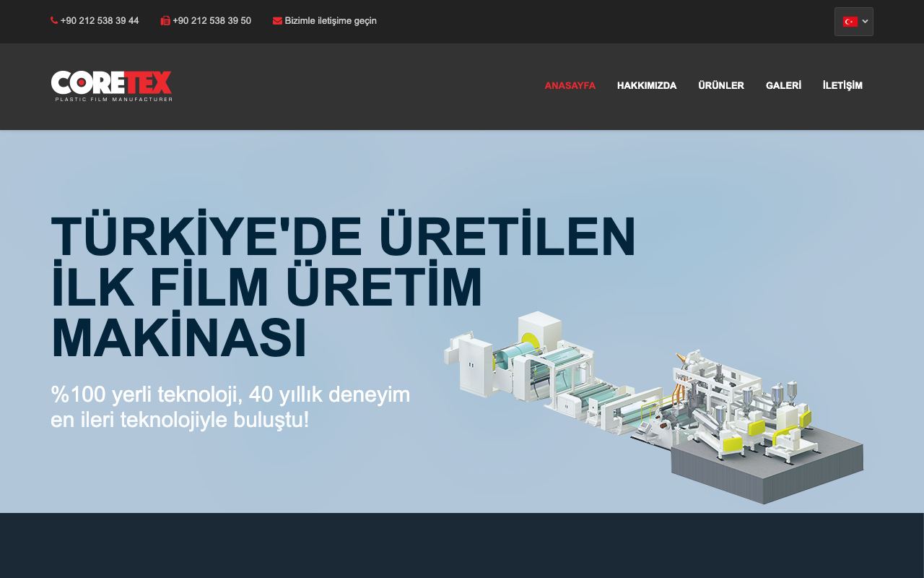Open the İletişim page
The height and width of the screenshot is (578, 924).
point(842,85)
